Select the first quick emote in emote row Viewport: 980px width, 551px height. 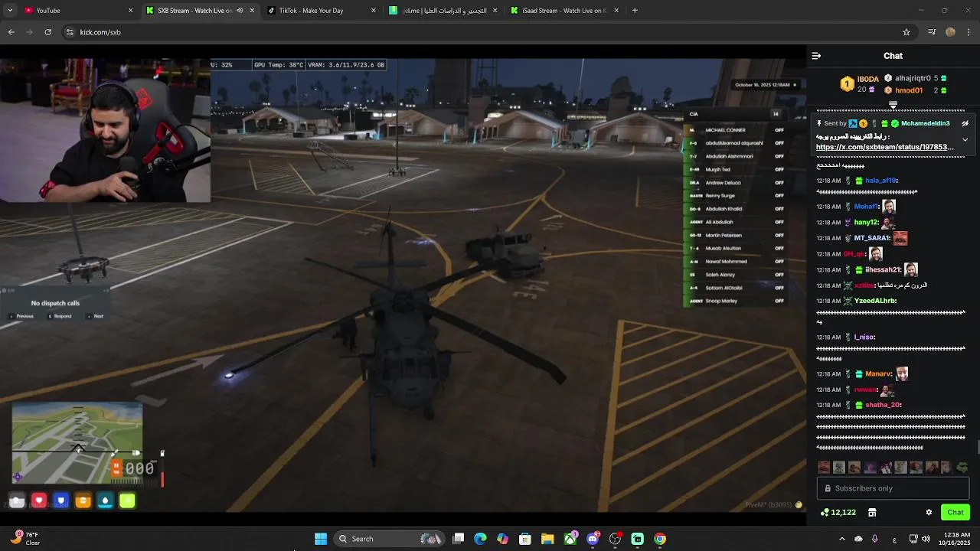(x=824, y=467)
